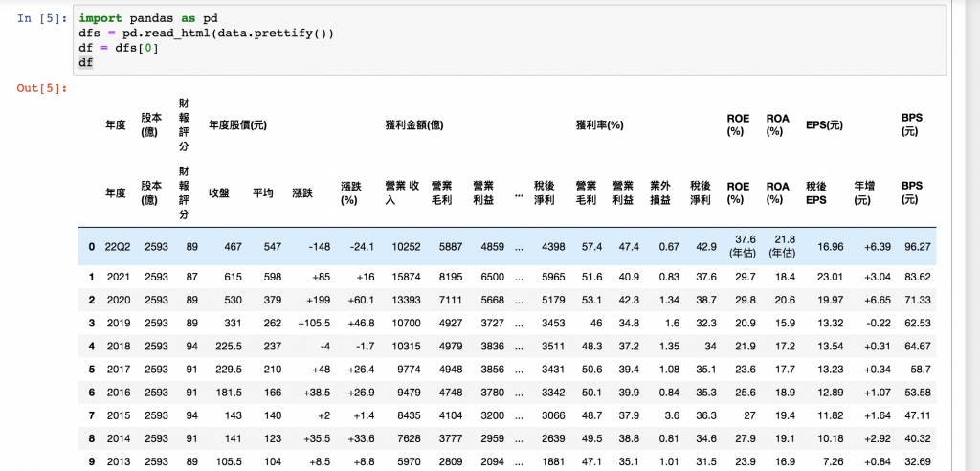Screen dimensions: 980x471
Task: Click the '2018' year cell
Action: (118, 346)
